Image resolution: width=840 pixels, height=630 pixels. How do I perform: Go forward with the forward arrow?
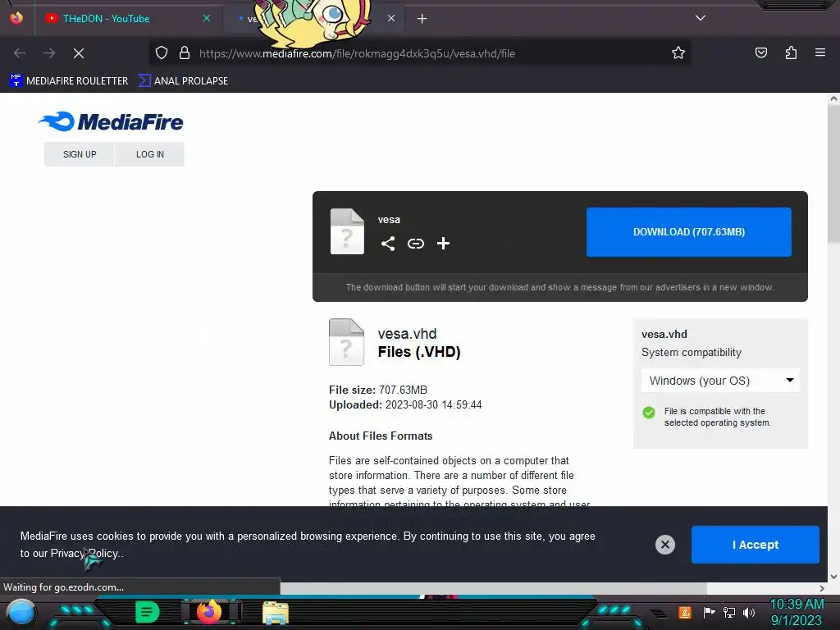[49, 53]
